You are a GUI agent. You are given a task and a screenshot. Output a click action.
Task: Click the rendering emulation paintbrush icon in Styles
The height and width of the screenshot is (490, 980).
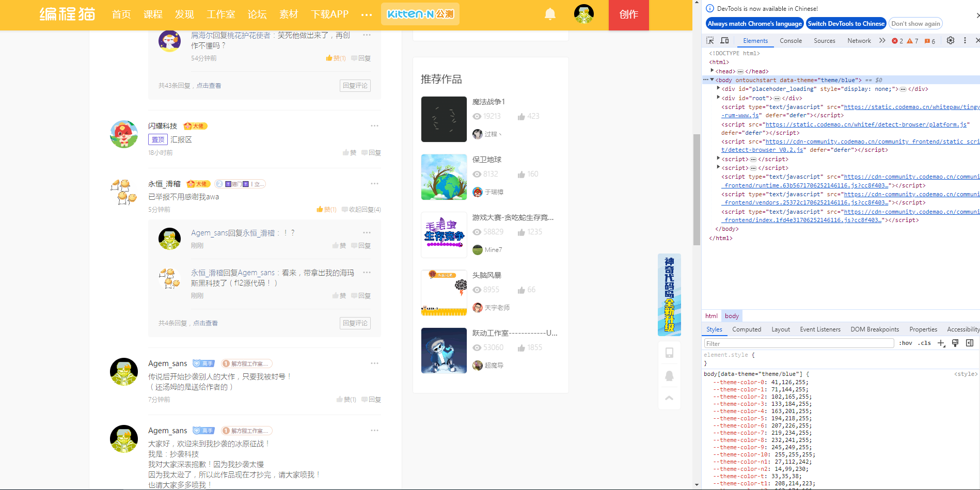pos(955,343)
